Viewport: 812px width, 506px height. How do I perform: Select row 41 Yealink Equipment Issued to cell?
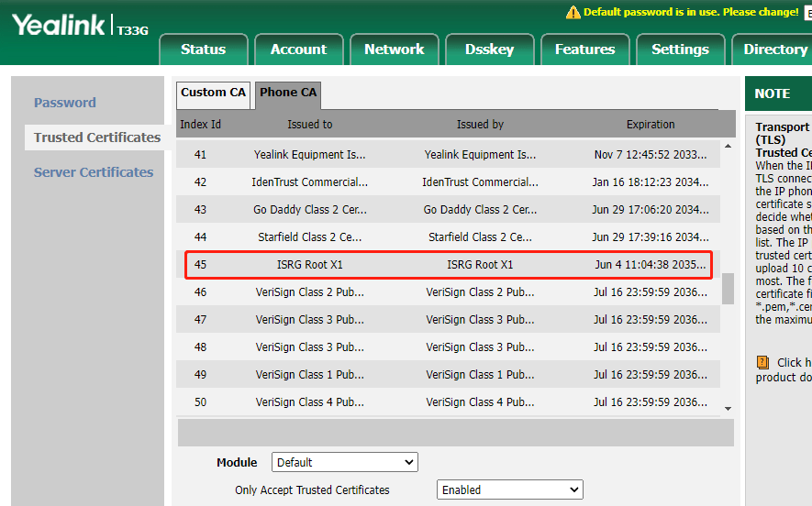(310, 154)
